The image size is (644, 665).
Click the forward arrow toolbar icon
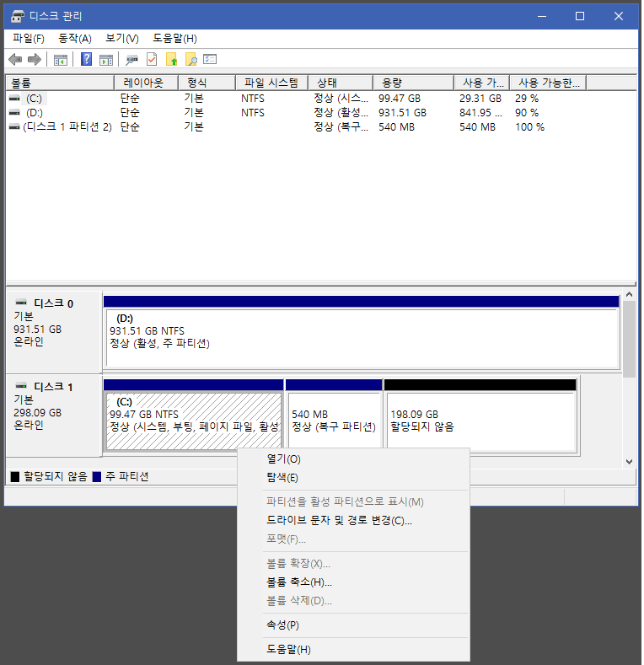click(x=35, y=59)
